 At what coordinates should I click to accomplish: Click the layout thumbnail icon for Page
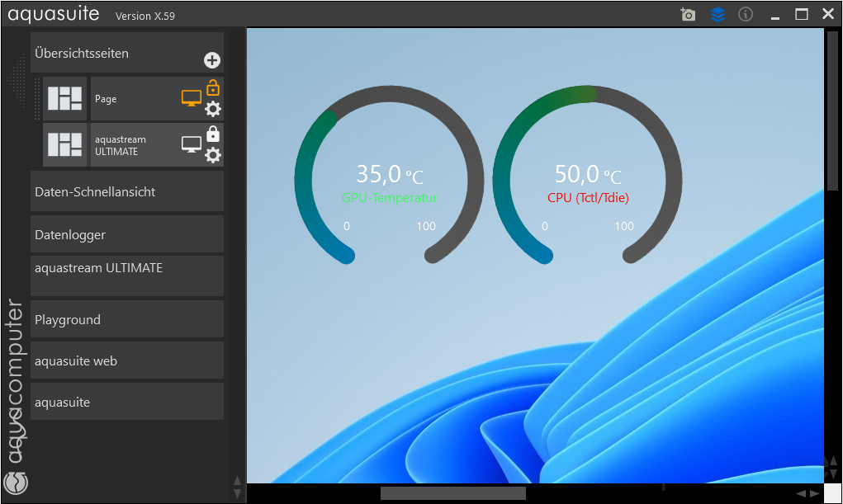pos(64,99)
